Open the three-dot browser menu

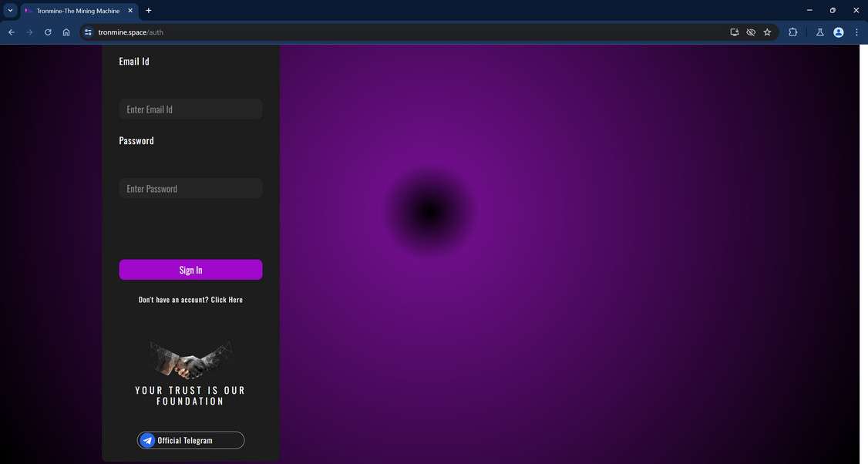pos(856,32)
